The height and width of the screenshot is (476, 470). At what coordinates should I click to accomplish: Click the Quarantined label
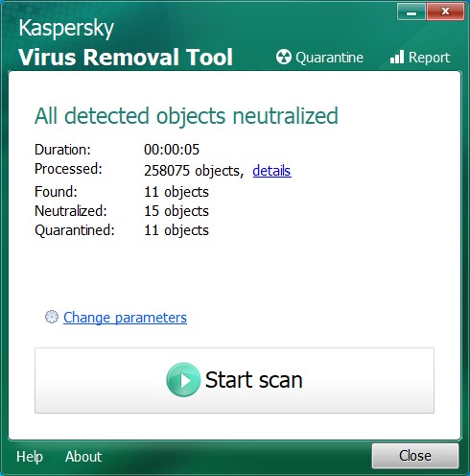click(75, 230)
